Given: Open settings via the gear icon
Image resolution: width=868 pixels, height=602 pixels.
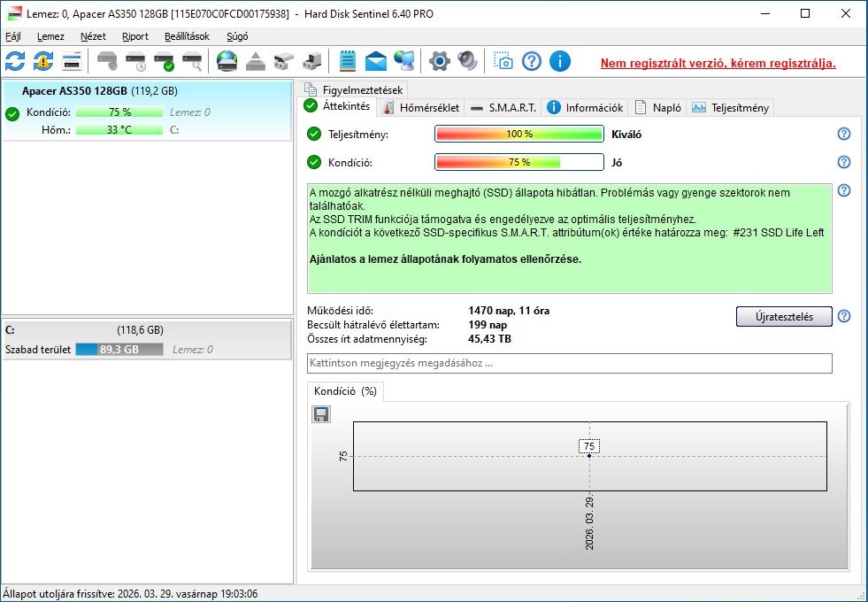Looking at the screenshot, I should pyautogui.click(x=440, y=61).
